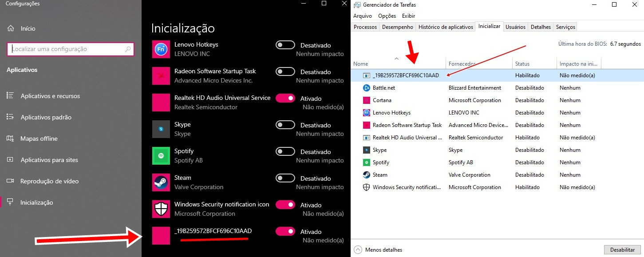Open Aplicativos padrão settings page
This screenshot has width=644, height=257.
46,117
